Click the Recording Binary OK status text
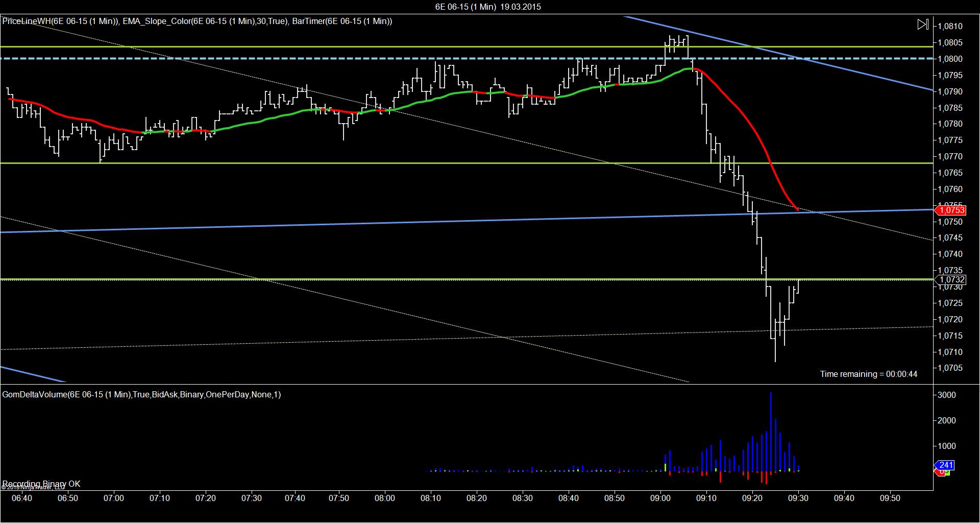Image resolution: width=980 pixels, height=523 pixels. 41,484
